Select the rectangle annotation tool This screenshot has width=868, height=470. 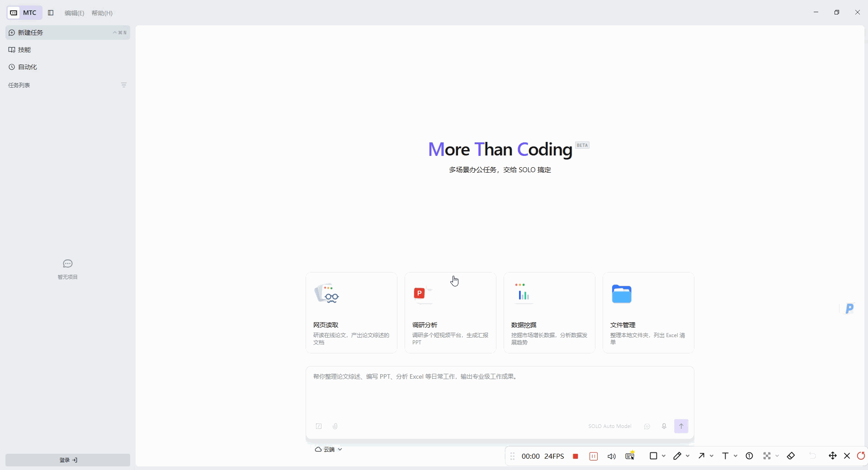[653, 456]
